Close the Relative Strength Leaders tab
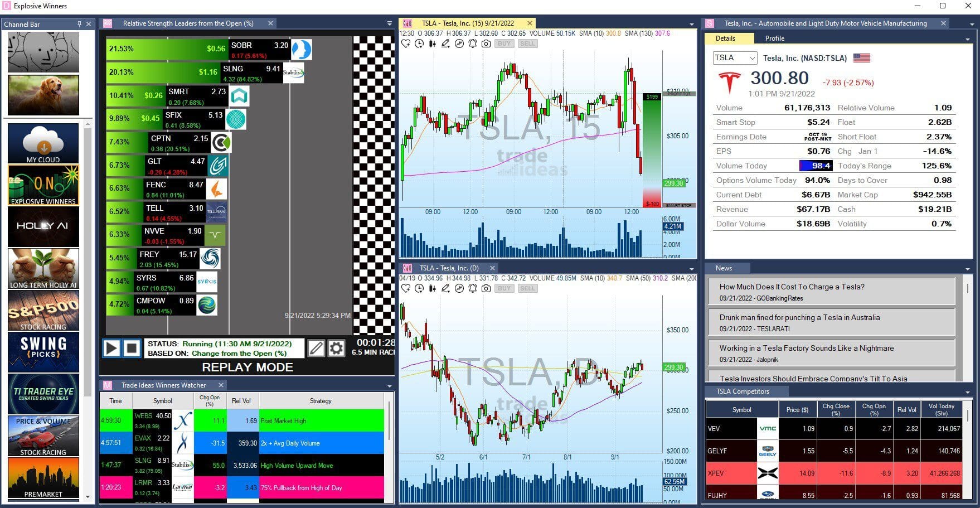 coord(270,23)
